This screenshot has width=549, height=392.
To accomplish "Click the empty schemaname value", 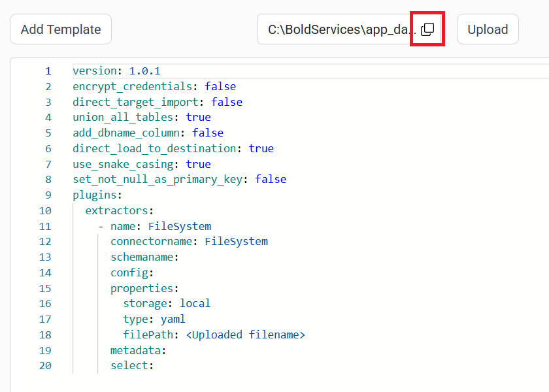I will tap(183, 257).
